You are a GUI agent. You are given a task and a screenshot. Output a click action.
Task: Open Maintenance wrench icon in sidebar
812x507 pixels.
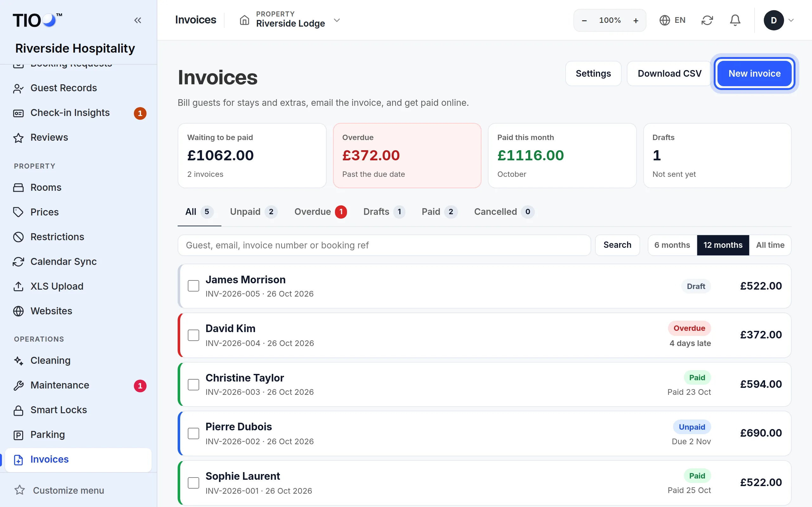[x=18, y=386]
